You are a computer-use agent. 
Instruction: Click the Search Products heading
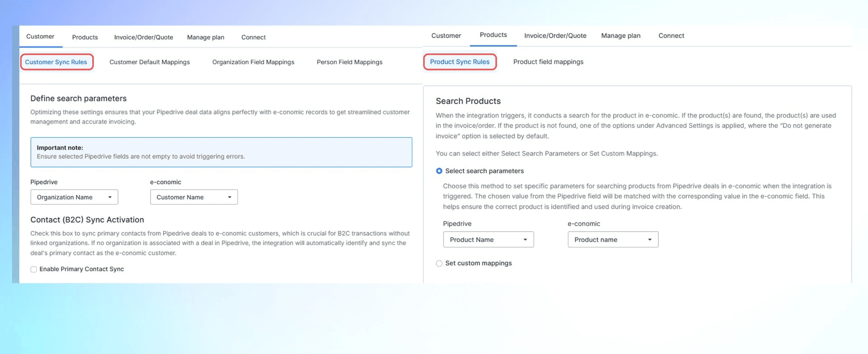468,101
